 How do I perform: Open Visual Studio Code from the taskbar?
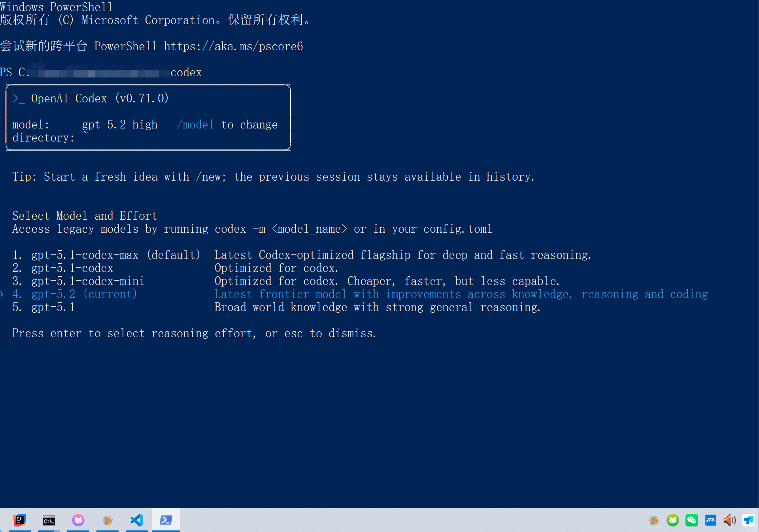(136, 520)
